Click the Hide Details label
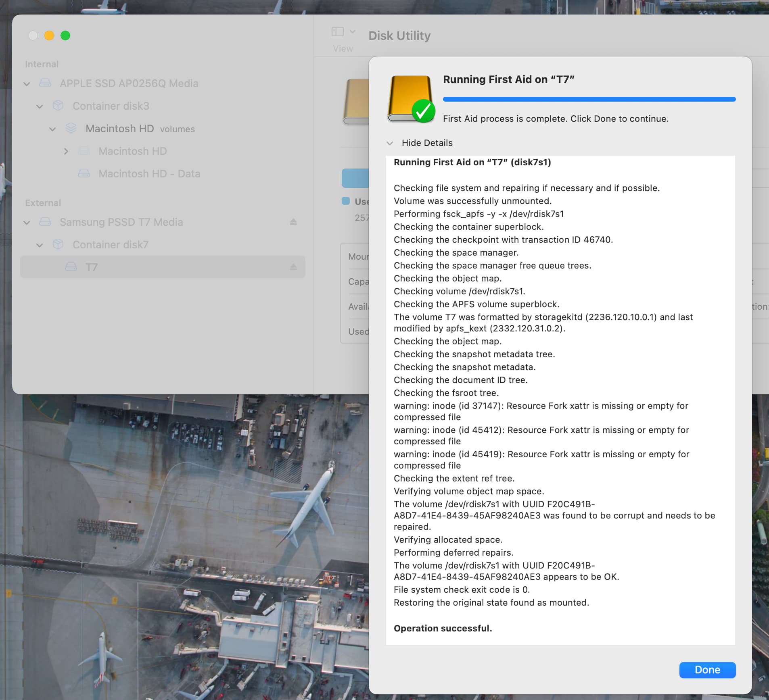 (427, 143)
